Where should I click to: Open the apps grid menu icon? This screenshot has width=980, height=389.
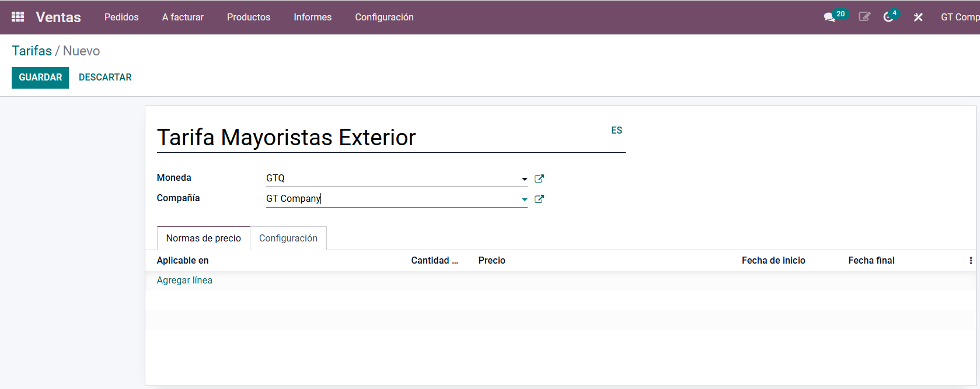tap(18, 17)
